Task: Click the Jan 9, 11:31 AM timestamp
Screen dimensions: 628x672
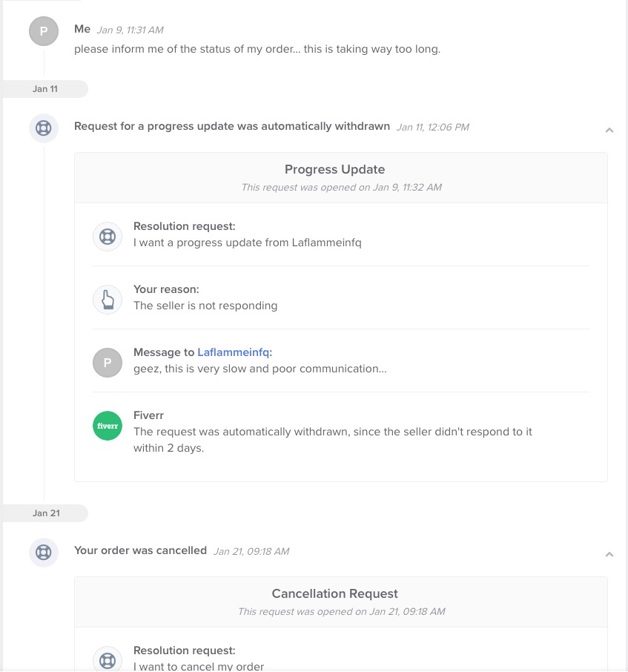Action: click(x=130, y=30)
